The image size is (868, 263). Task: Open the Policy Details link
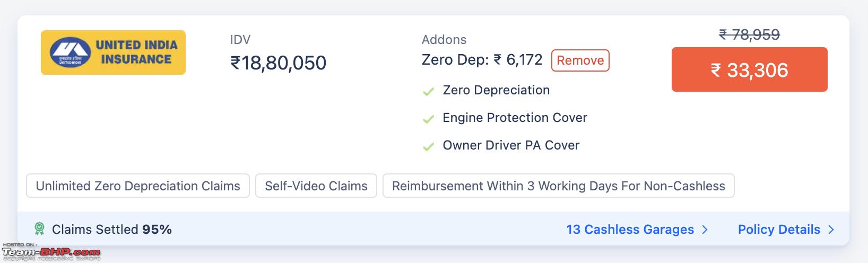point(779,230)
